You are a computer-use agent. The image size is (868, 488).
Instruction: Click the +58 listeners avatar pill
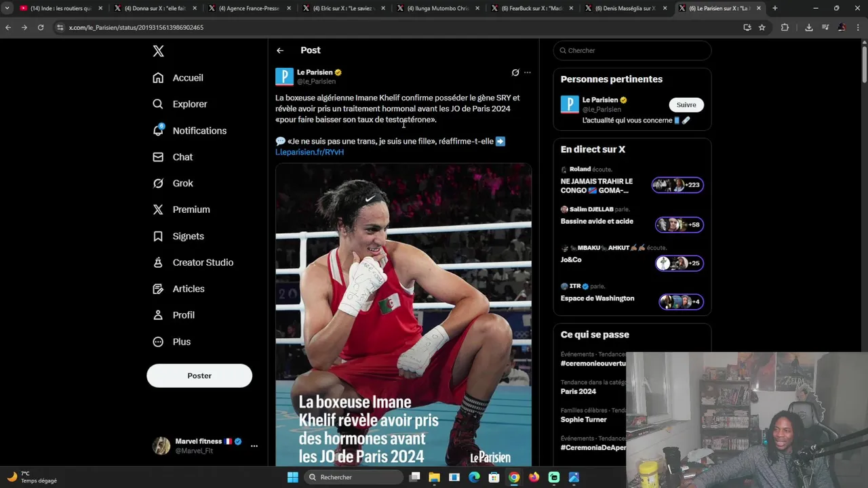click(x=679, y=225)
